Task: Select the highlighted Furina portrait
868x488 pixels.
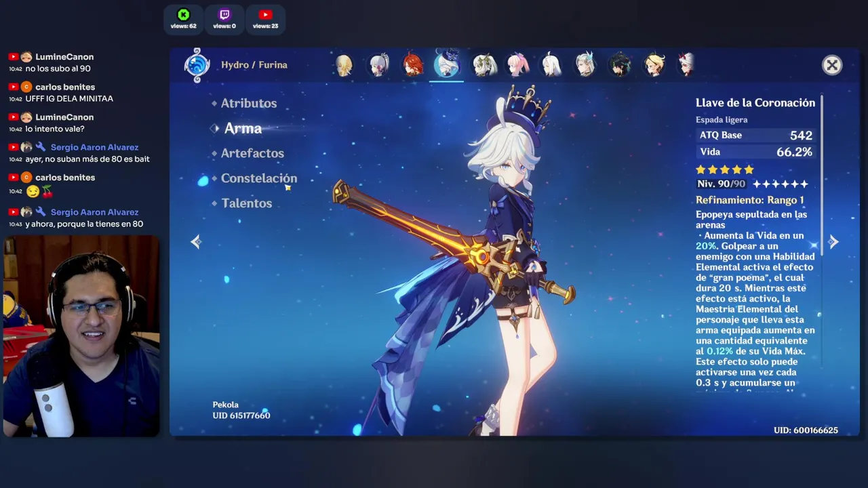Action: pos(448,64)
